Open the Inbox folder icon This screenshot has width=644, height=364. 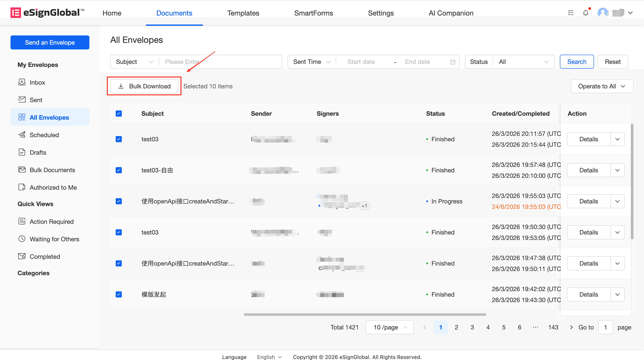click(x=22, y=82)
